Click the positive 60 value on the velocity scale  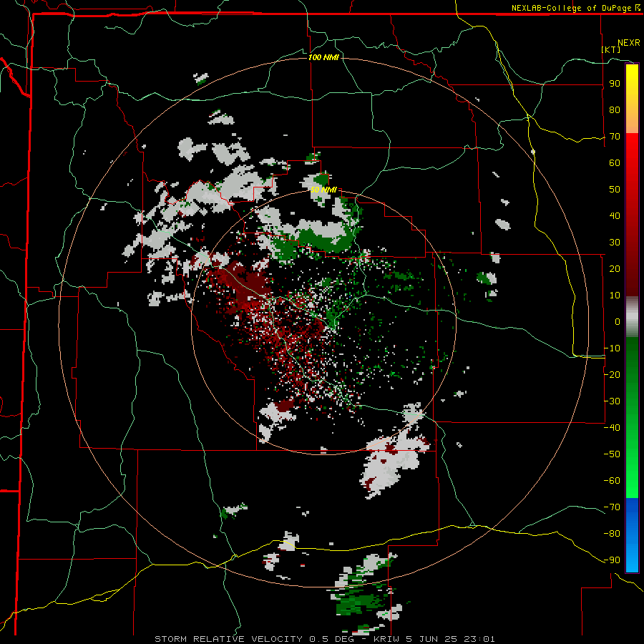coord(615,162)
